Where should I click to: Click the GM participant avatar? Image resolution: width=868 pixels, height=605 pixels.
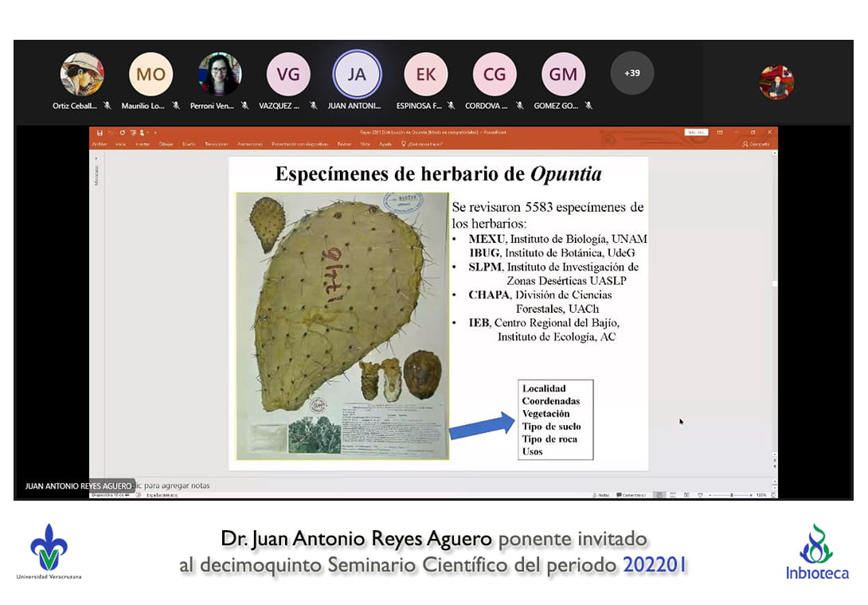click(x=563, y=75)
